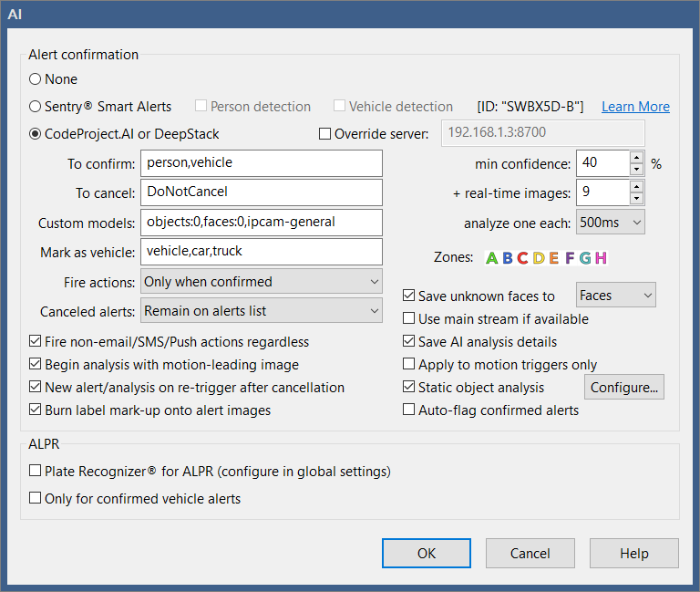Toggle the purple zone F icon

[x=570, y=258]
